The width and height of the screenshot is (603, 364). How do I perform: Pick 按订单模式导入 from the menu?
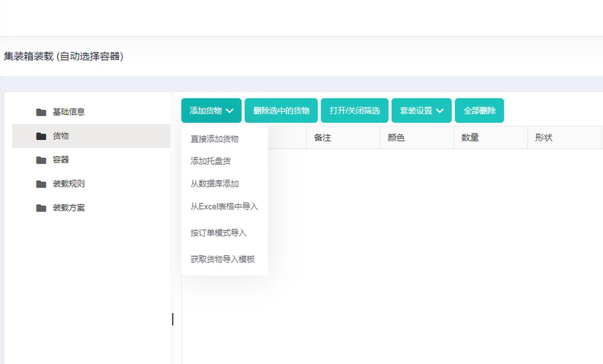(x=225, y=233)
